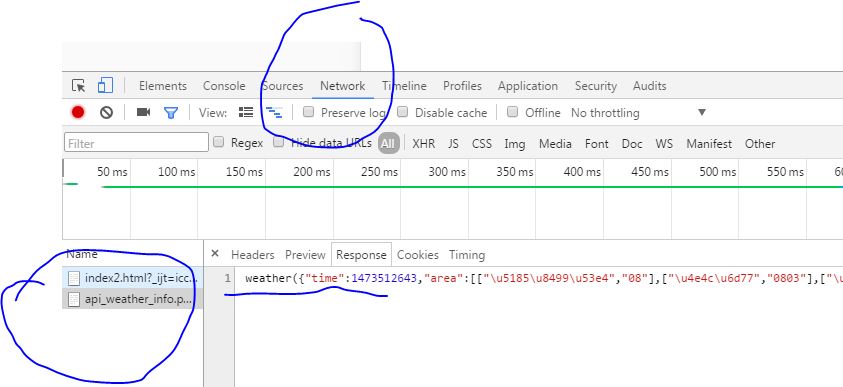Check the Hide data URLs checkbox
The width and height of the screenshot is (843, 387).
[278, 142]
